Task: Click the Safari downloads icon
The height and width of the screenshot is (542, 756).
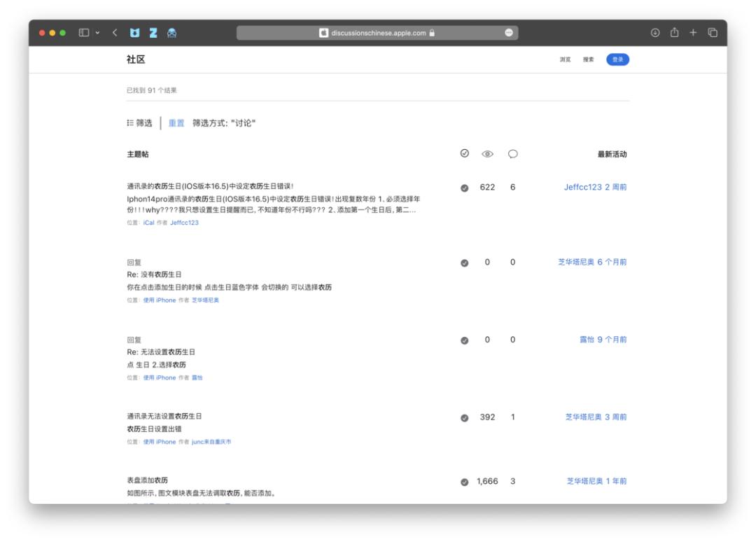Action: coord(656,33)
